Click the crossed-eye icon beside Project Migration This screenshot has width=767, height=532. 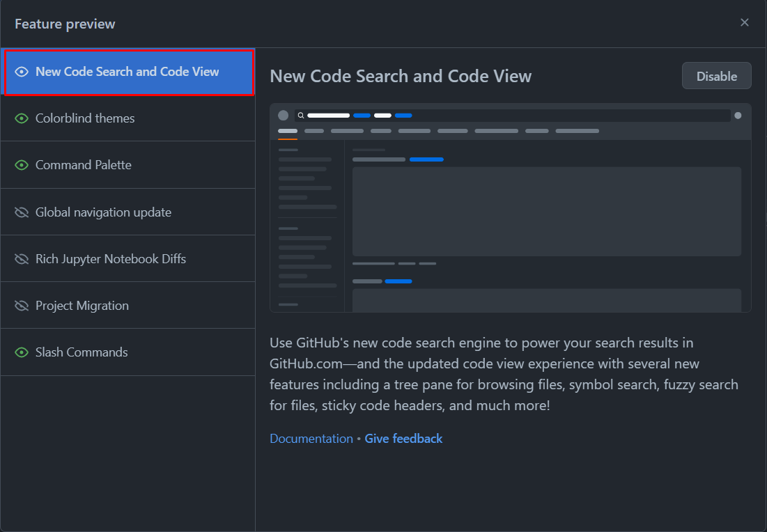(x=22, y=306)
